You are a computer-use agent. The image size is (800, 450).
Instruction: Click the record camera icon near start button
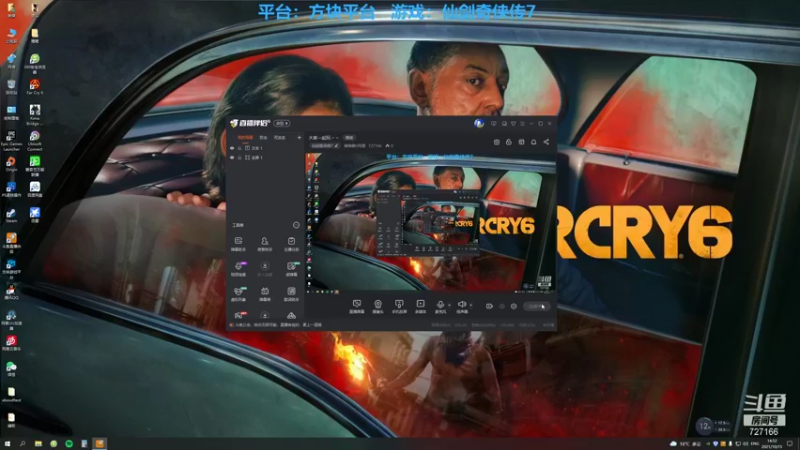tap(489, 306)
